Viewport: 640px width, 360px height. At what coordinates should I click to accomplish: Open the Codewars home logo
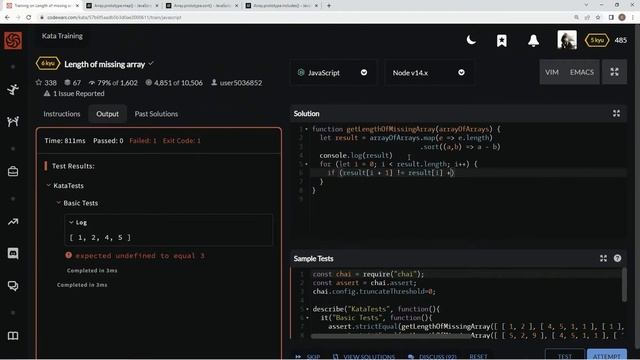click(13, 40)
